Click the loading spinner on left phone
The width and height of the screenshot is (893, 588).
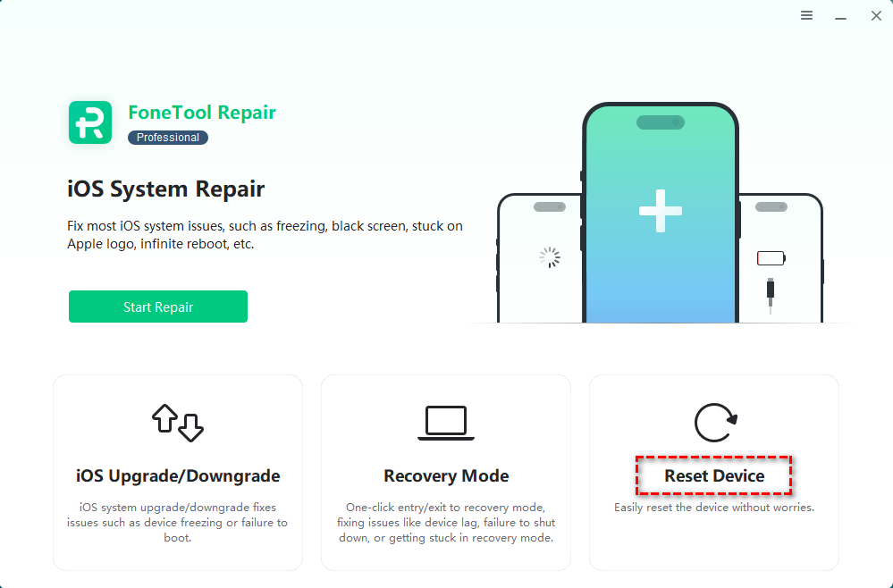(550, 257)
